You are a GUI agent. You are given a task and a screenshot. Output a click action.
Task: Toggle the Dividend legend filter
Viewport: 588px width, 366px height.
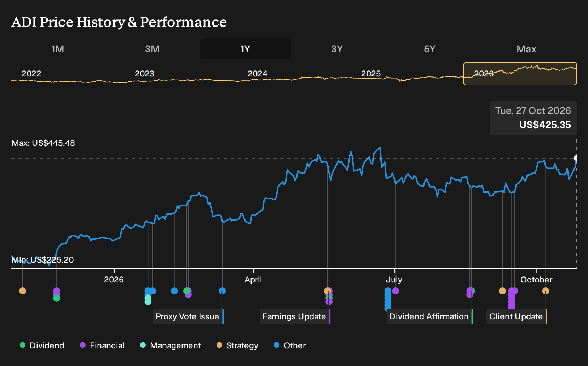(x=42, y=345)
